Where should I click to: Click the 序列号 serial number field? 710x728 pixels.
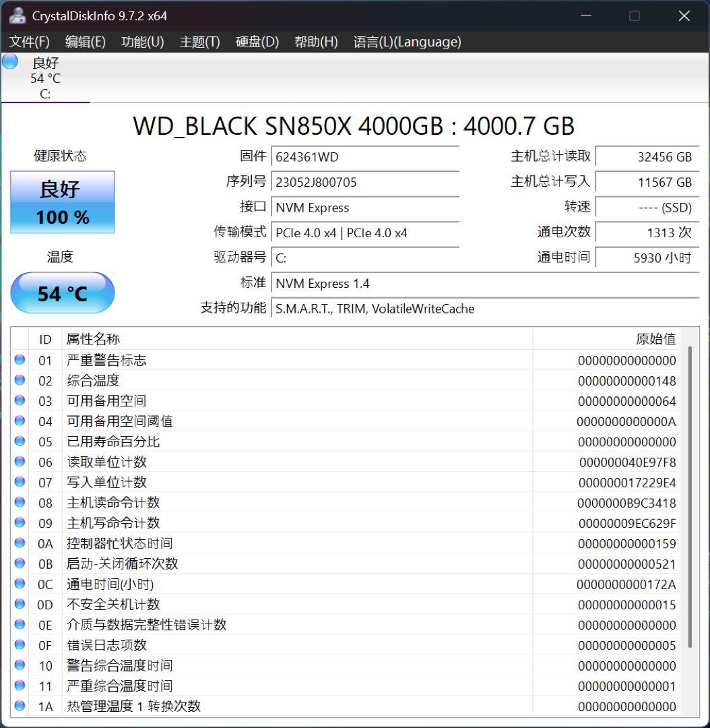point(365,181)
